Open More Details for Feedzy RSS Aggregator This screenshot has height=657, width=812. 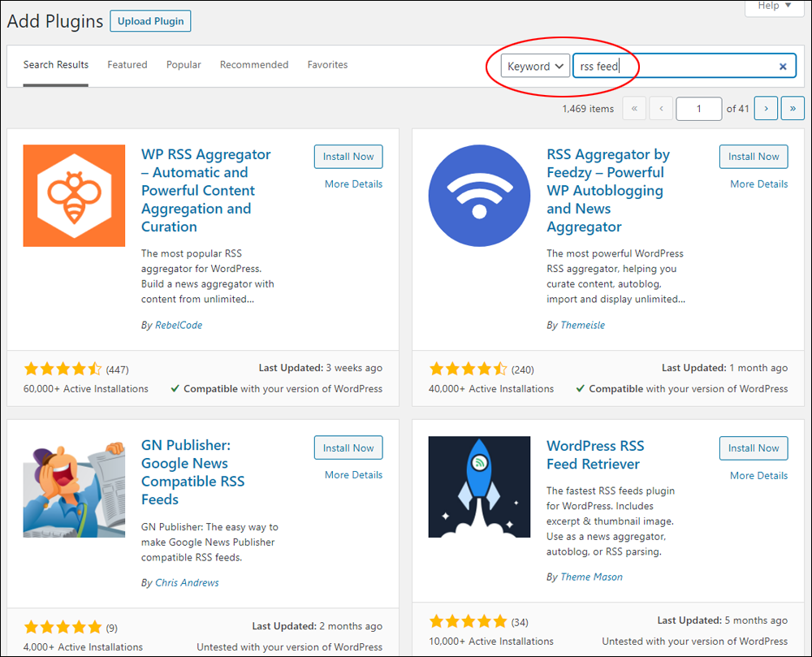(758, 184)
